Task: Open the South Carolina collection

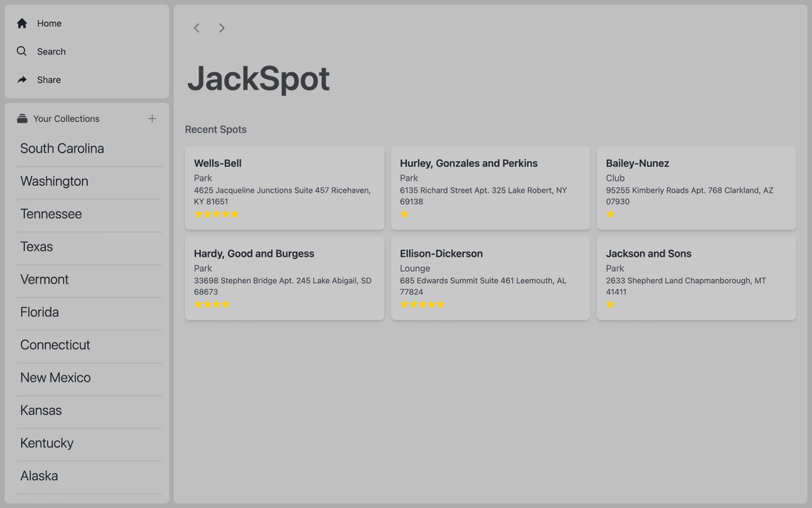Action: [62, 149]
